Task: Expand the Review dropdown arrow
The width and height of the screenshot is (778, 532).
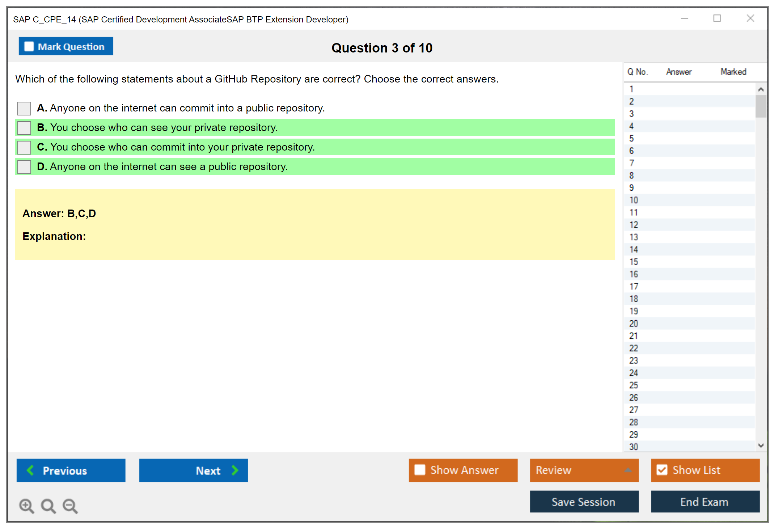Action: tap(628, 470)
